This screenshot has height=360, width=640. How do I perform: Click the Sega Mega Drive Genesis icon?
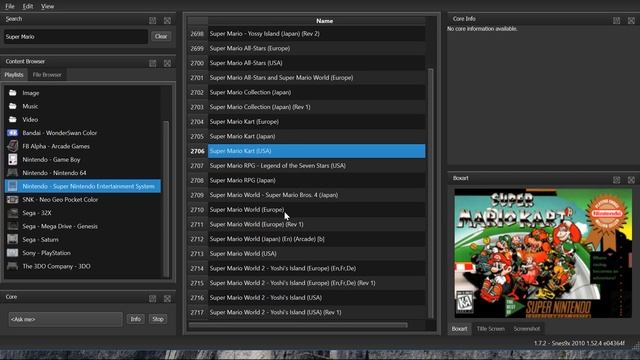(x=13, y=226)
